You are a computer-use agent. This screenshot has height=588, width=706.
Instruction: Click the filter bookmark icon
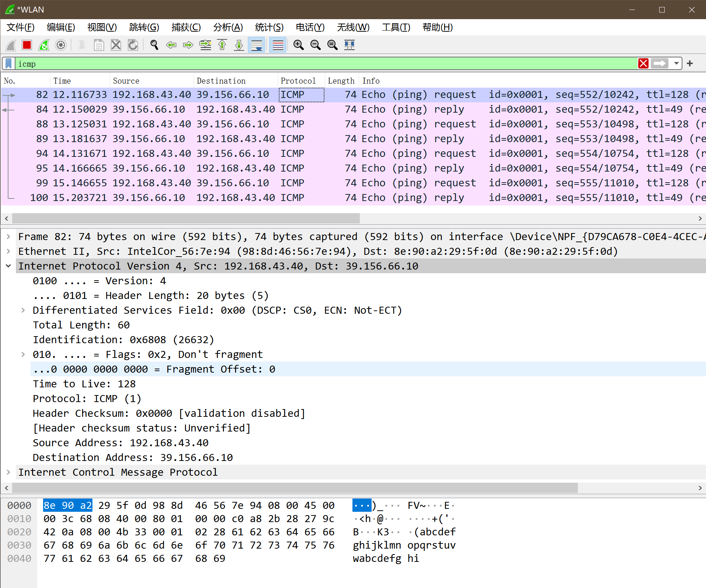(8, 63)
